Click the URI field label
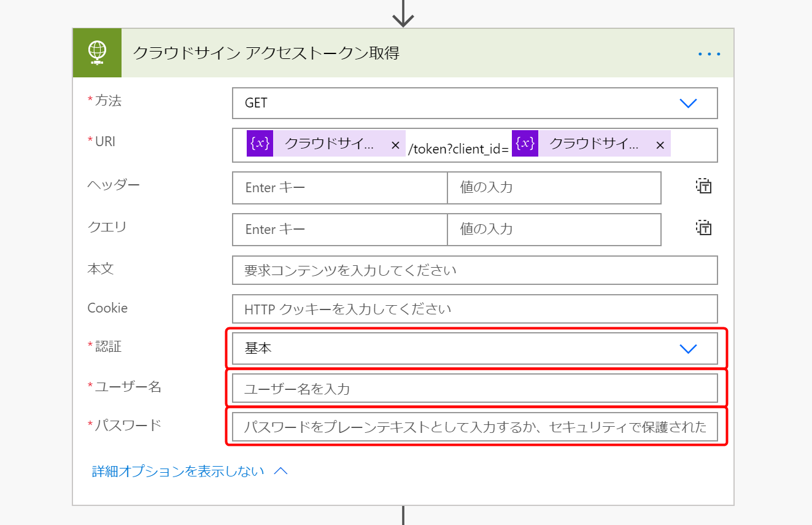This screenshot has width=812, height=525. [105, 141]
